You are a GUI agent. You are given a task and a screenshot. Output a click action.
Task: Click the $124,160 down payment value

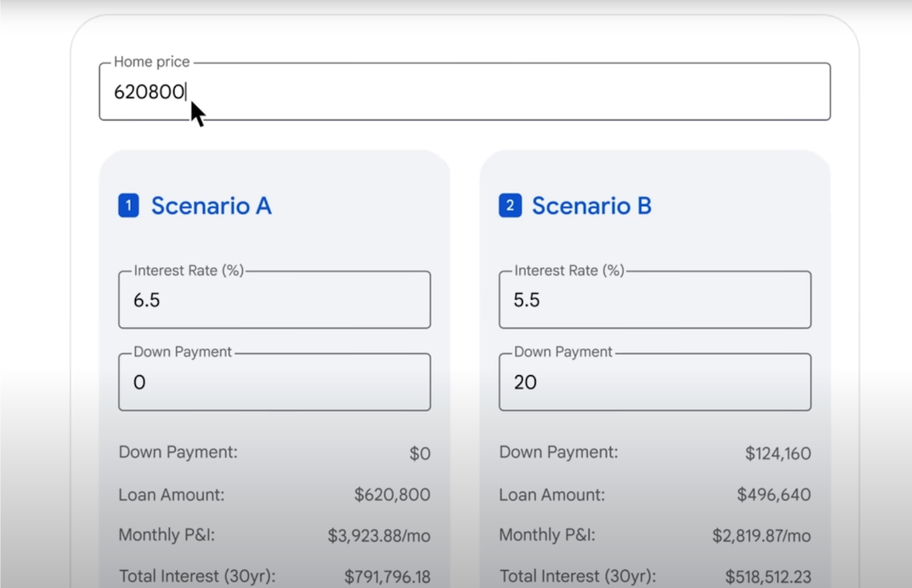778,454
